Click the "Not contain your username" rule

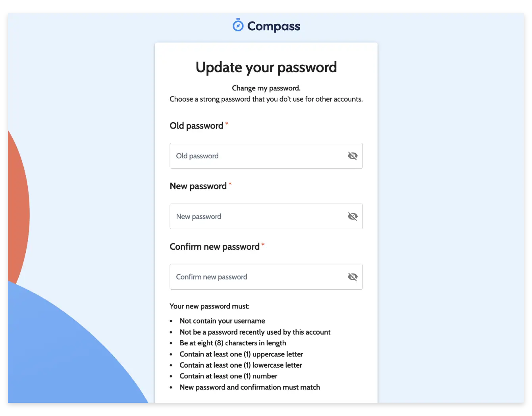(222, 321)
